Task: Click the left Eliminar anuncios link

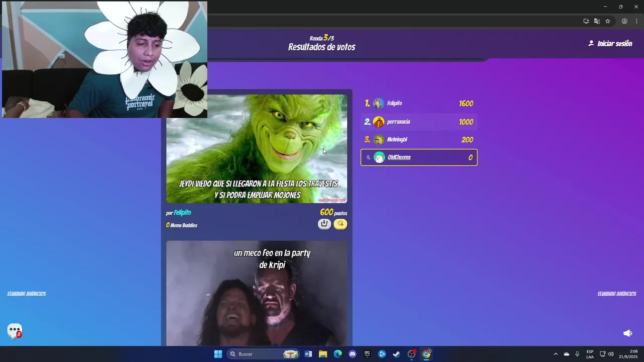Action: [27, 294]
